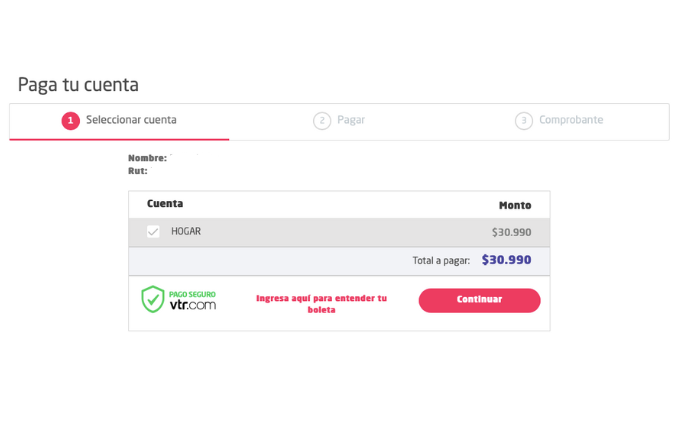
Task: Click the Continuar button
Action: coord(479,300)
